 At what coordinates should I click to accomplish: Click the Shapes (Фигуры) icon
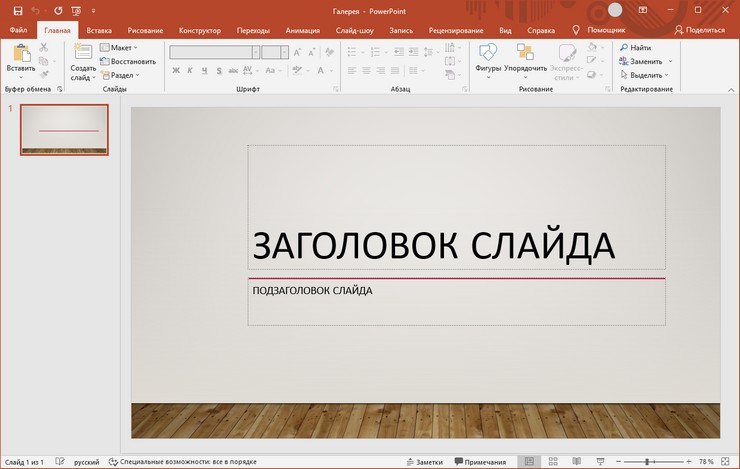pyautogui.click(x=488, y=53)
